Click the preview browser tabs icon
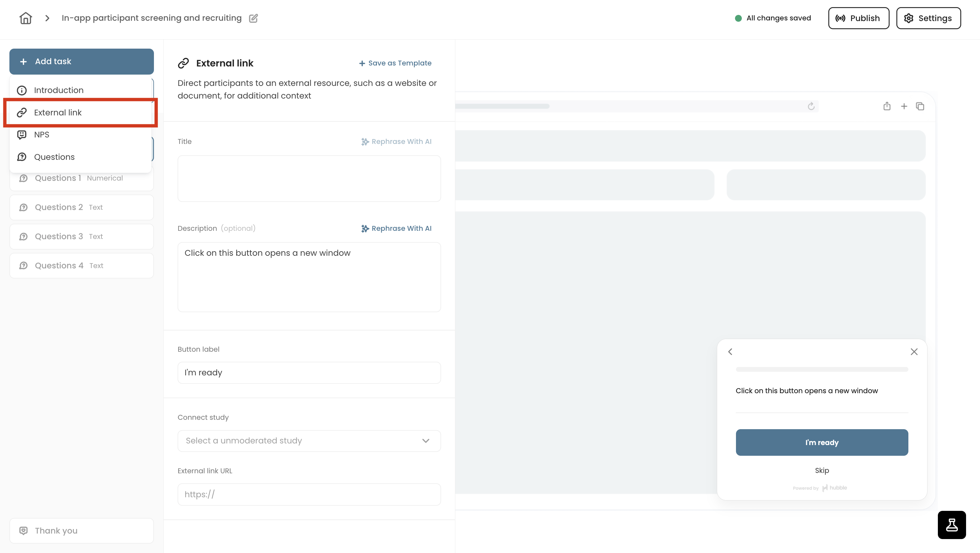This screenshot has width=980, height=553. [x=920, y=106]
